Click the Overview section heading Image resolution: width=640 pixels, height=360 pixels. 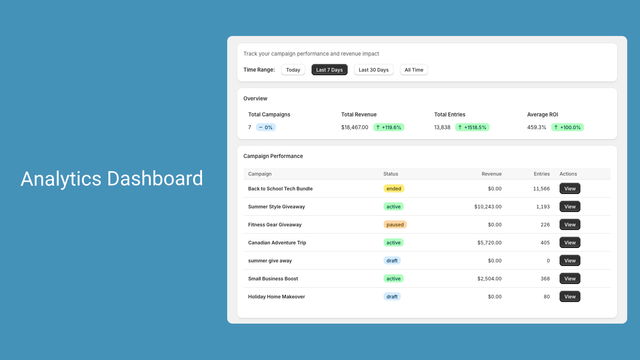tap(255, 98)
